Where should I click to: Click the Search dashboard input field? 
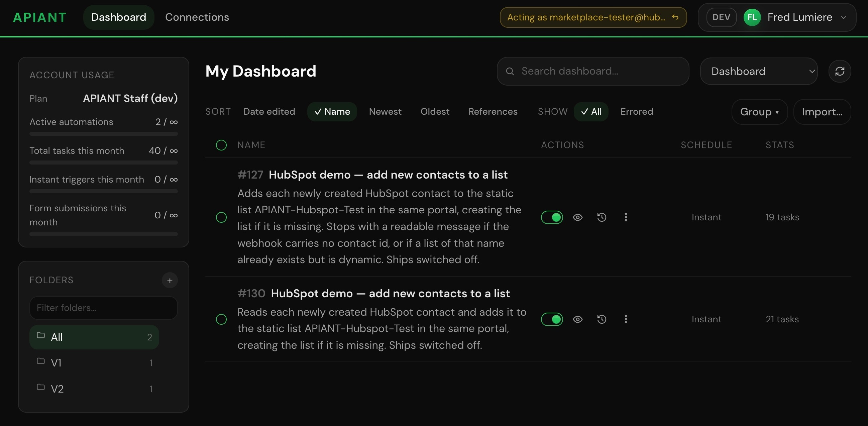[x=593, y=71]
